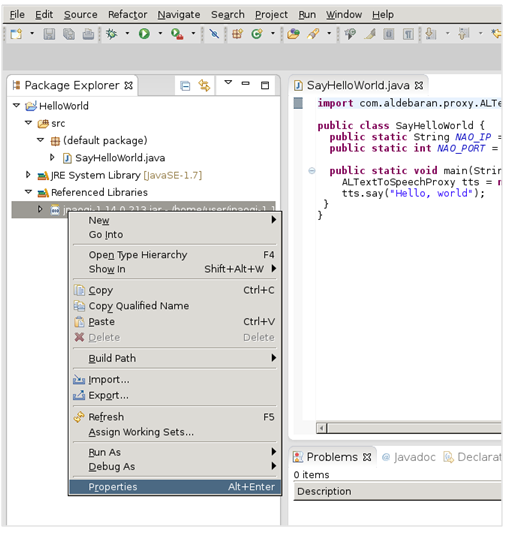Launch Debug with the bug icon
Image resolution: width=505 pixels, height=539 pixels.
click(x=111, y=34)
